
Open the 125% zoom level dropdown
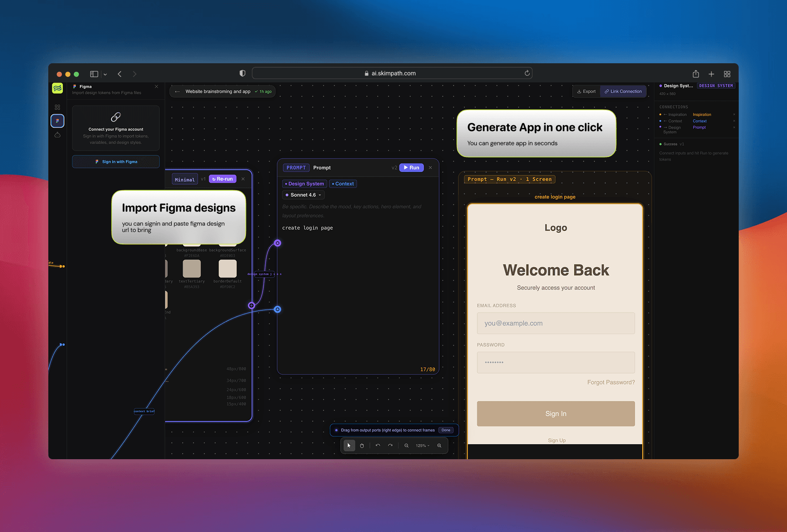(x=423, y=446)
